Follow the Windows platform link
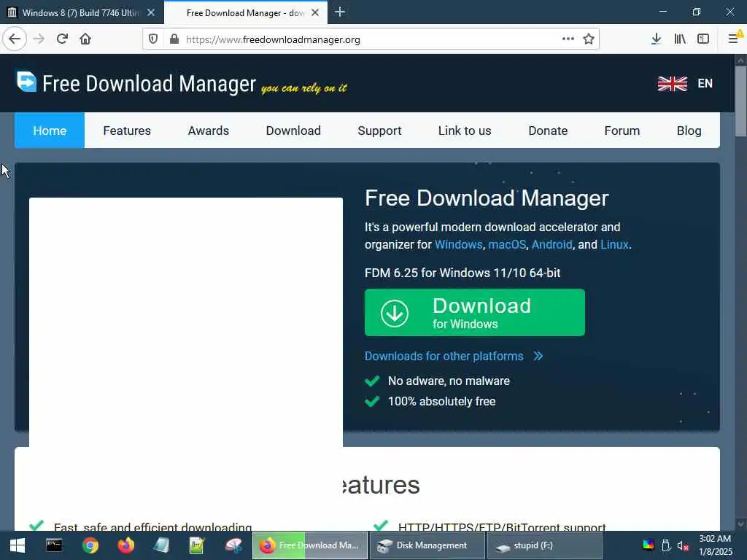The width and height of the screenshot is (747, 560). [x=458, y=245]
